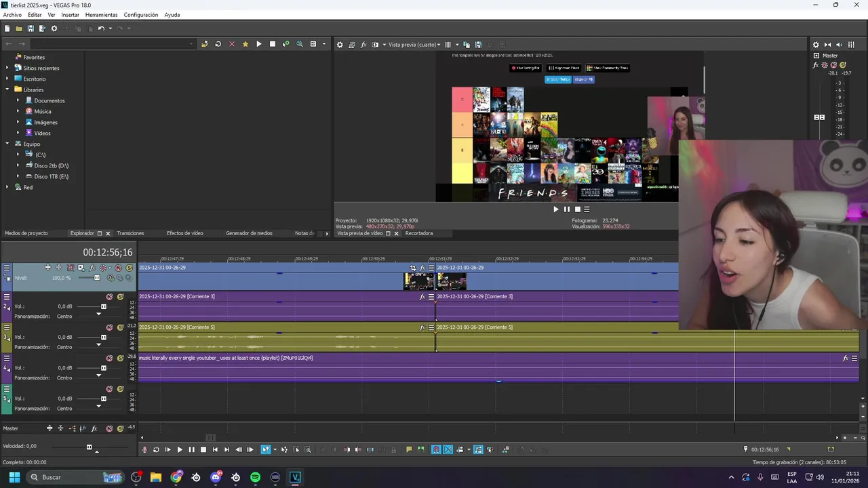Pause timeline playback
Image resolution: width=868 pixels, height=488 pixels.
[191, 449]
